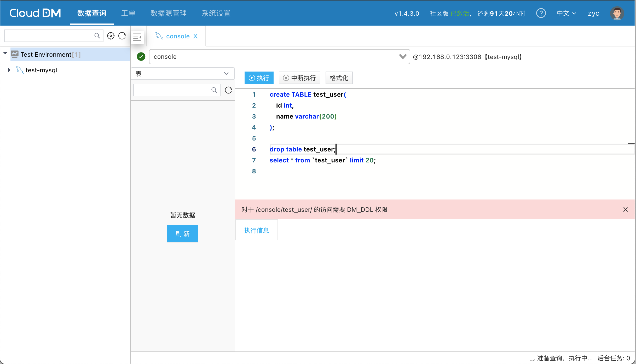This screenshot has width=636, height=364.
Task: Open the 中文 language dropdown
Action: pos(566,13)
